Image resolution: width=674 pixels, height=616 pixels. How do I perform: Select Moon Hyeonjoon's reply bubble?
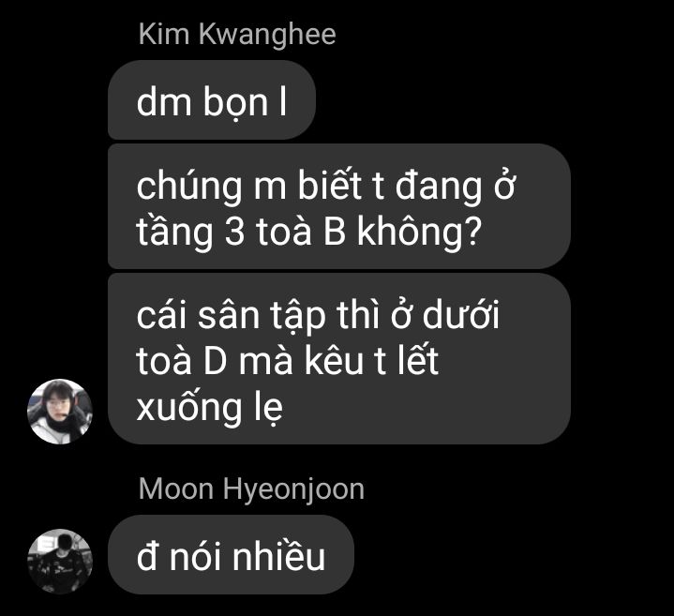[x=231, y=555]
